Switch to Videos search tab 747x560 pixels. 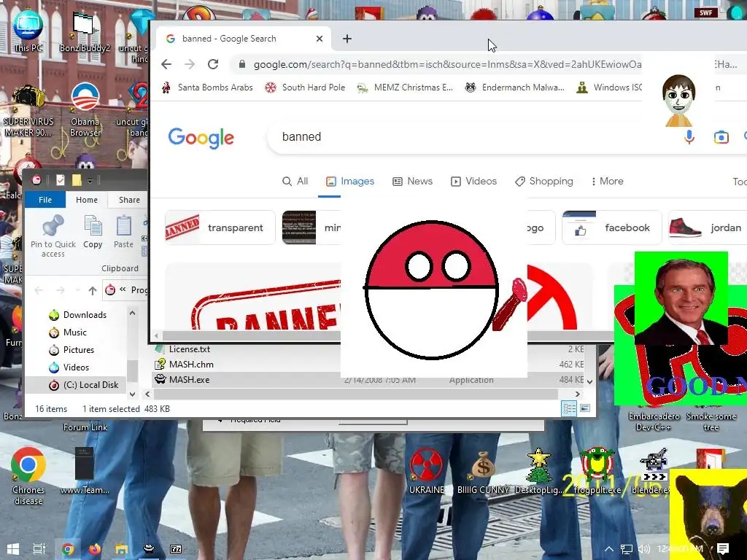coord(474,182)
